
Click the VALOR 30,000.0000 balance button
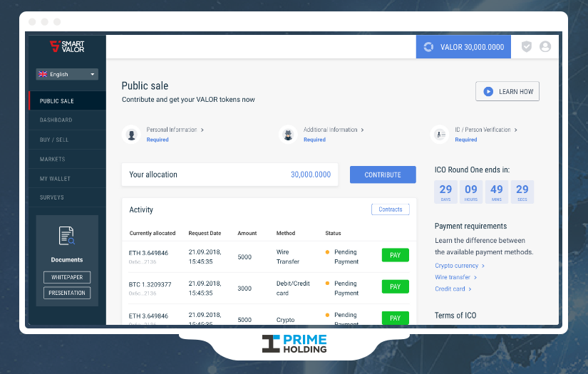[x=463, y=47]
